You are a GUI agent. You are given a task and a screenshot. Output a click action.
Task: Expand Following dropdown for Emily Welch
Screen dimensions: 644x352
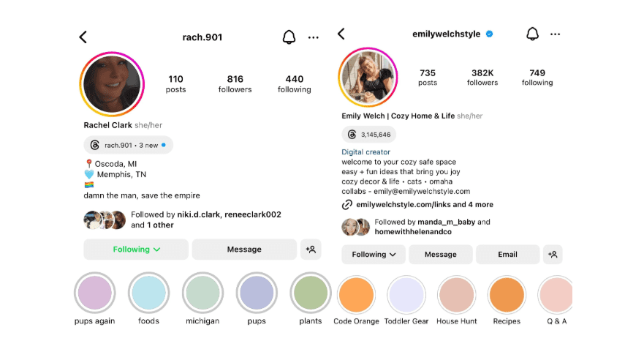(374, 254)
